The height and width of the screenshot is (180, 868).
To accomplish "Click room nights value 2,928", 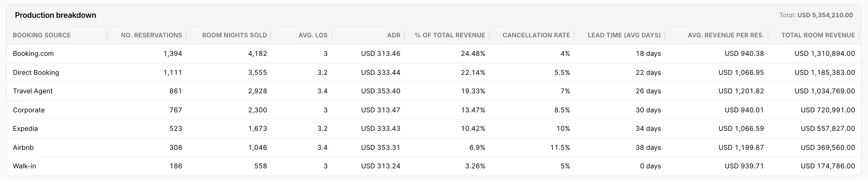I will [258, 91].
